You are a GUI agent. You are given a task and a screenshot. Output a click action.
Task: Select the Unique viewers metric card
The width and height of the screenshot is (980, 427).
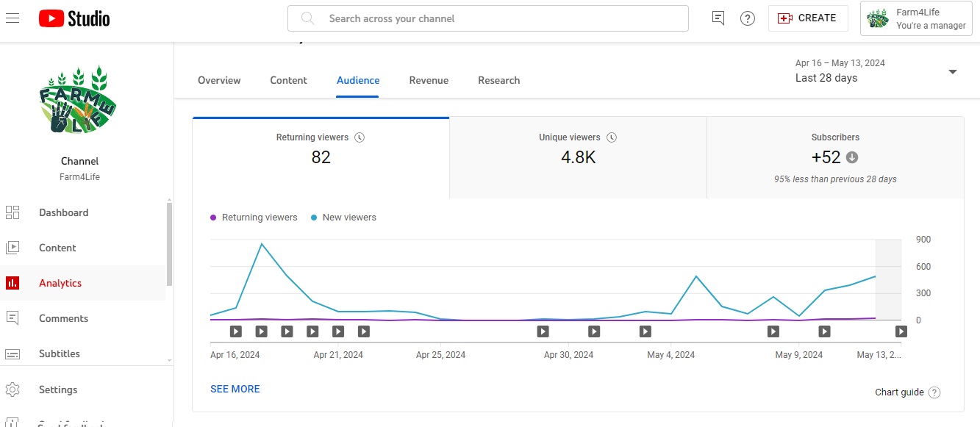coord(578,157)
